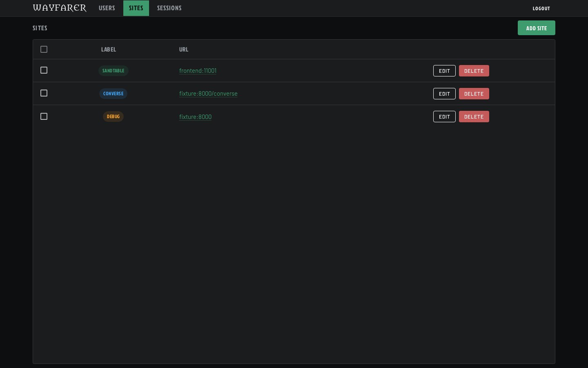This screenshot has width=588, height=368.
Task: Select the Sites tab in navigation
Action: click(136, 8)
